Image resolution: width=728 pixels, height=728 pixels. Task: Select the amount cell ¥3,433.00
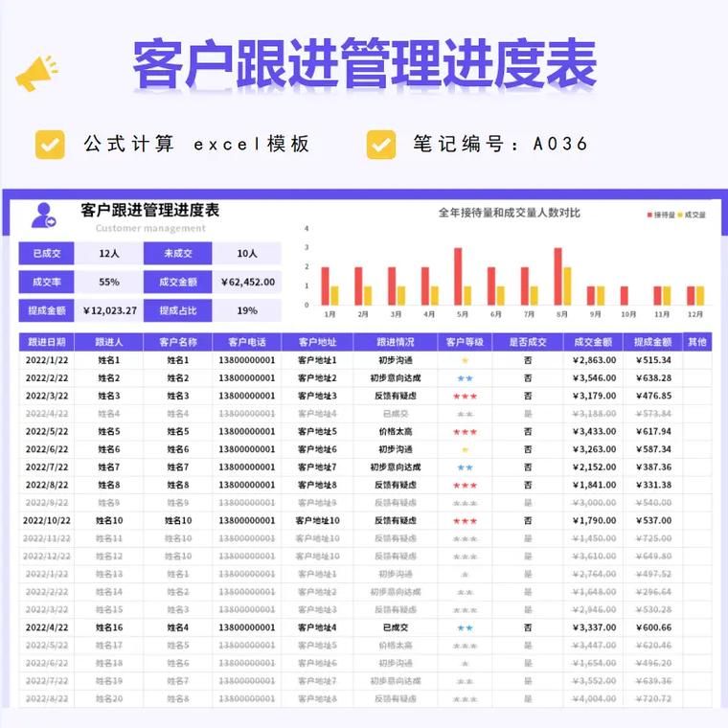click(x=593, y=432)
